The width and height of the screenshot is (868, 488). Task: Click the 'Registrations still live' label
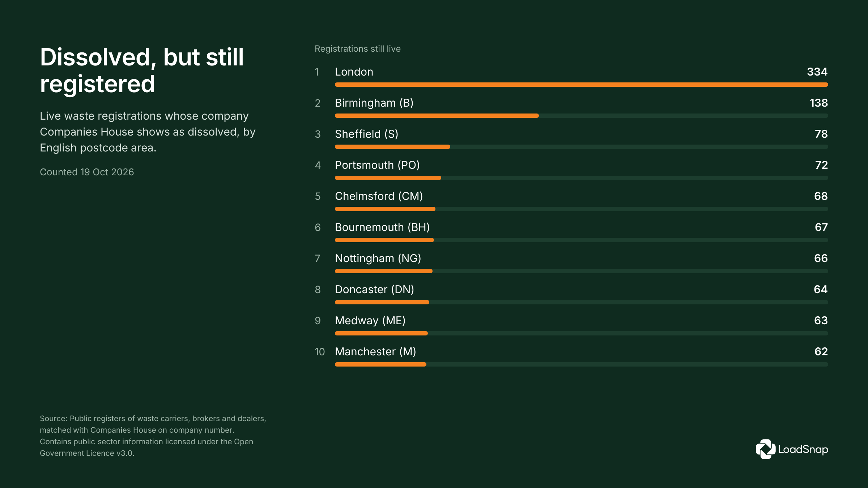tap(358, 49)
